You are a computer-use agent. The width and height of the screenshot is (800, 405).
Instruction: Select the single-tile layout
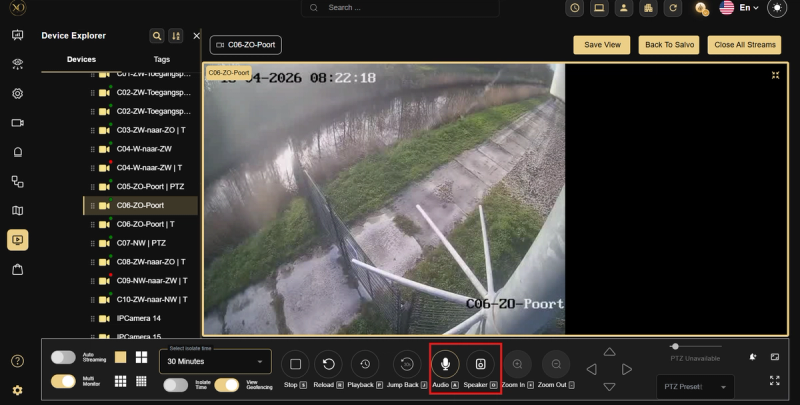point(120,357)
